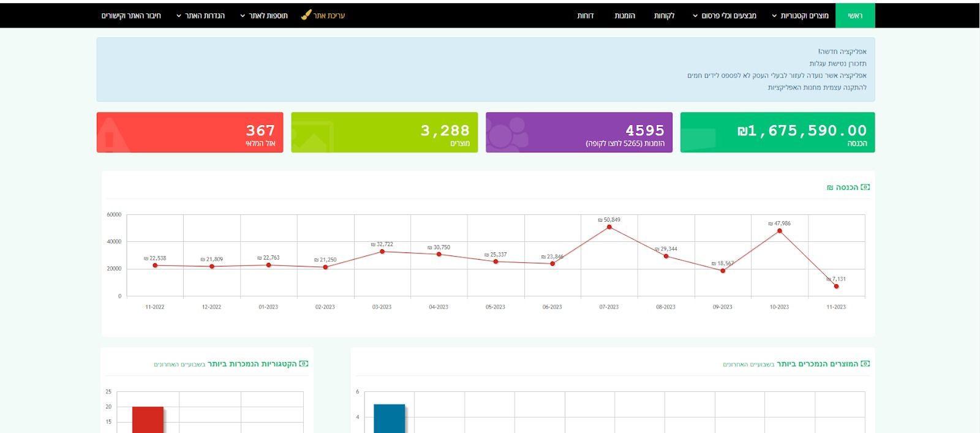Image resolution: width=980 pixels, height=433 pixels.
Task: Open the לקוחות menu item
Action: 664,15
